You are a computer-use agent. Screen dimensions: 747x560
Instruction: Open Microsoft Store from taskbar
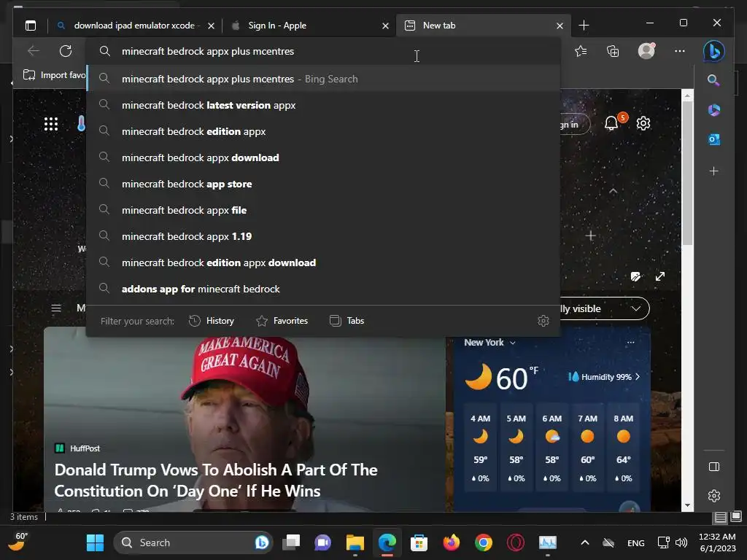pos(419,542)
